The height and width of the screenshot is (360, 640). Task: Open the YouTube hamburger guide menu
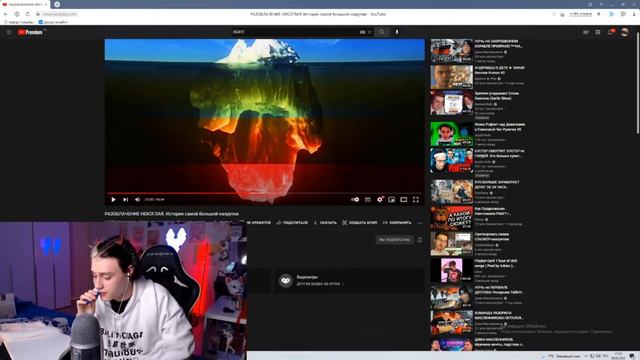click(9, 32)
